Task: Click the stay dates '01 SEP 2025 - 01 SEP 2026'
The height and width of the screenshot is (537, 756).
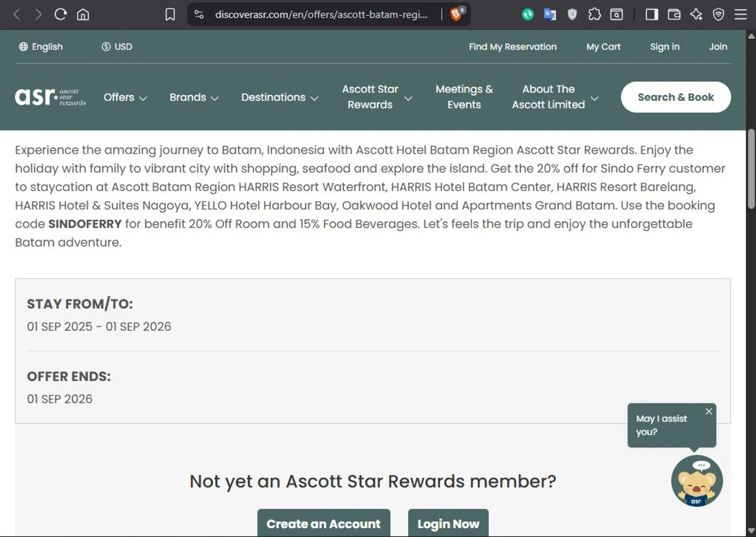Action: point(99,326)
